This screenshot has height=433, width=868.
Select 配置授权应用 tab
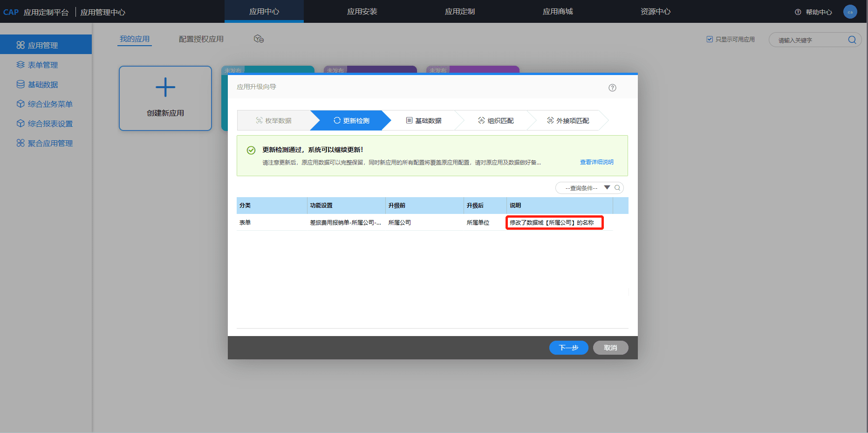coord(201,39)
